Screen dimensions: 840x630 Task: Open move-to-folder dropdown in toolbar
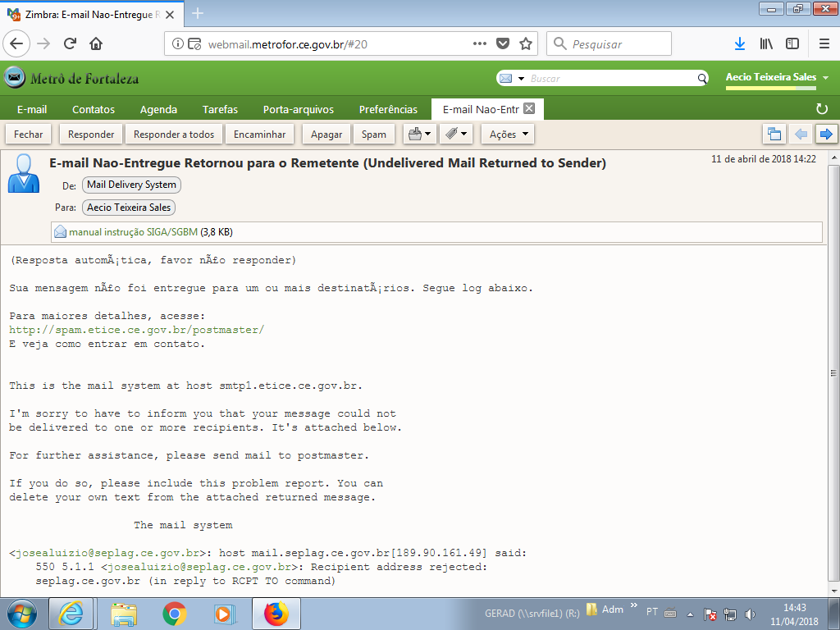pos(419,134)
